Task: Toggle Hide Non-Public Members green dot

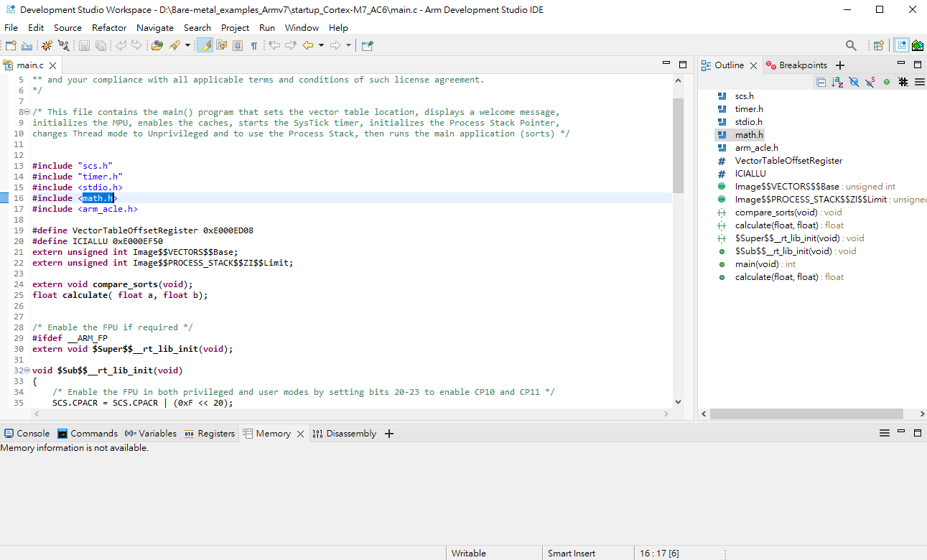Action: 887,83
